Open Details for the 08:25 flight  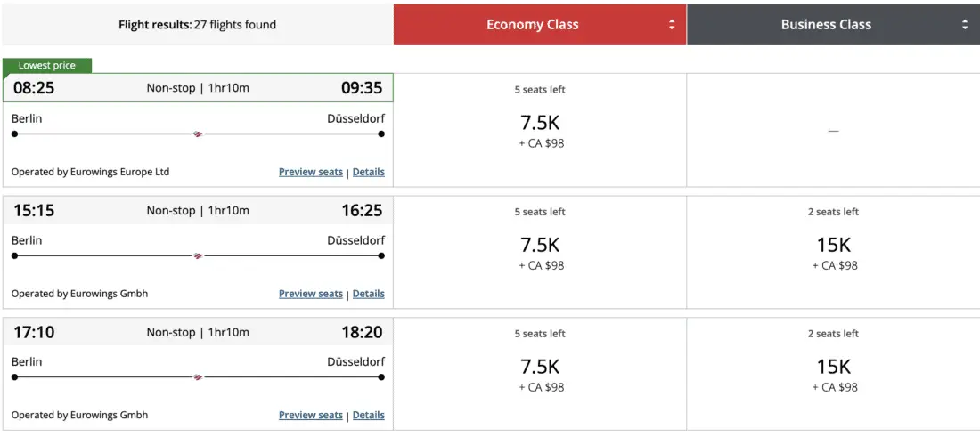(x=369, y=172)
